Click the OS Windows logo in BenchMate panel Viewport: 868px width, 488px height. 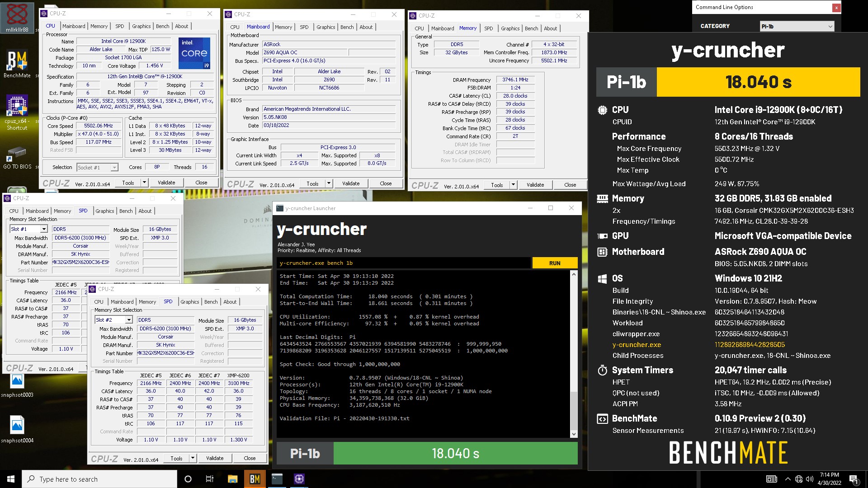coord(602,278)
